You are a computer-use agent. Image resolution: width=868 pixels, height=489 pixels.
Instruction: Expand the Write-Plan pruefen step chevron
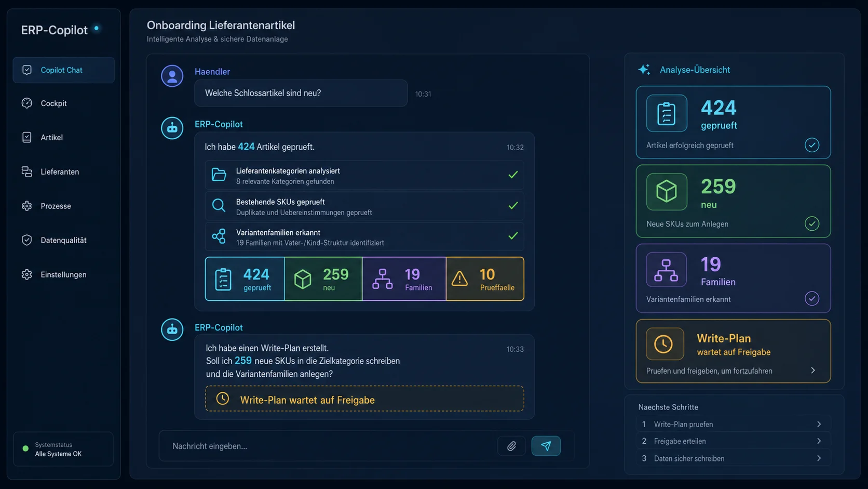click(x=819, y=424)
